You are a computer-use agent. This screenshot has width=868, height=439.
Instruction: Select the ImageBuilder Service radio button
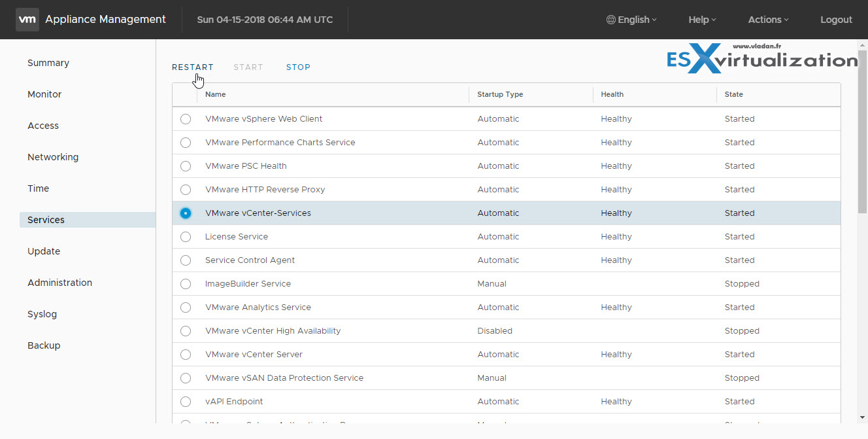pos(186,284)
